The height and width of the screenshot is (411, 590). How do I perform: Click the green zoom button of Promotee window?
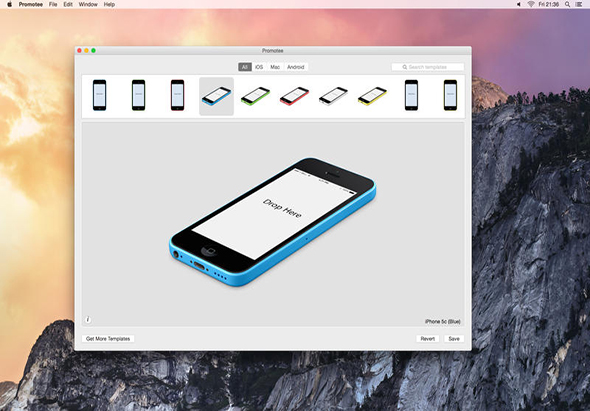point(93,50)
